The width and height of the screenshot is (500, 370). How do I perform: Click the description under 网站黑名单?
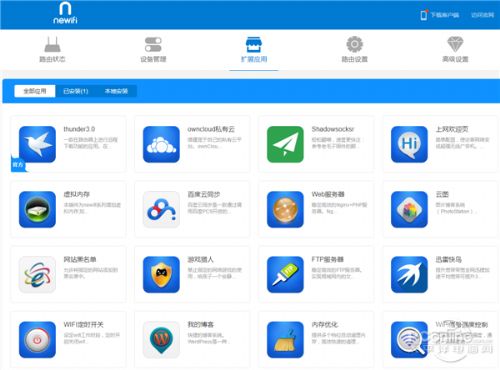91,273
